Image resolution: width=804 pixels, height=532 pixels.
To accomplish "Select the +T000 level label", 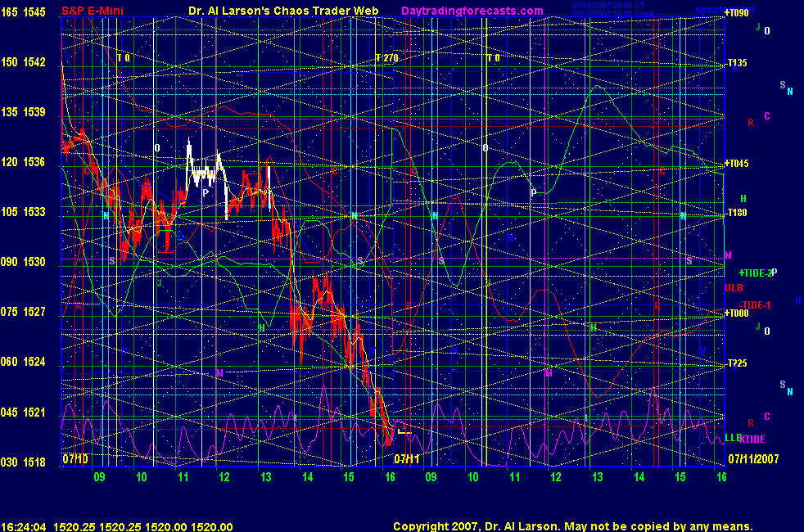I will [736, 313].
